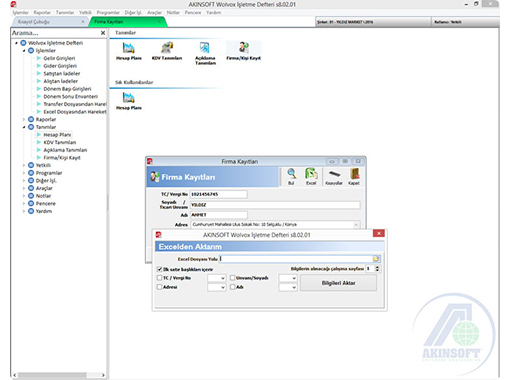Click the Excel icon in Firma Kayıtları toolbar

pyautogui.click(x=311, y=177)
